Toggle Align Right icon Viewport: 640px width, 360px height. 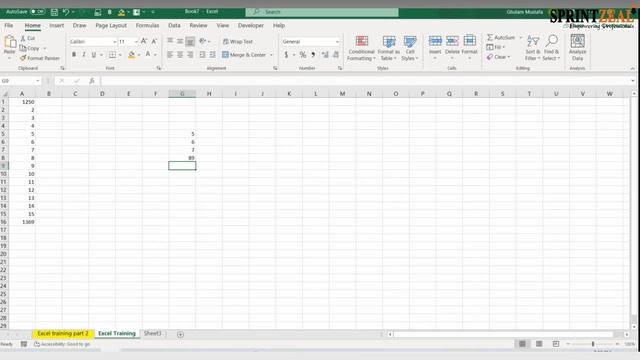(x=190, y=54)
